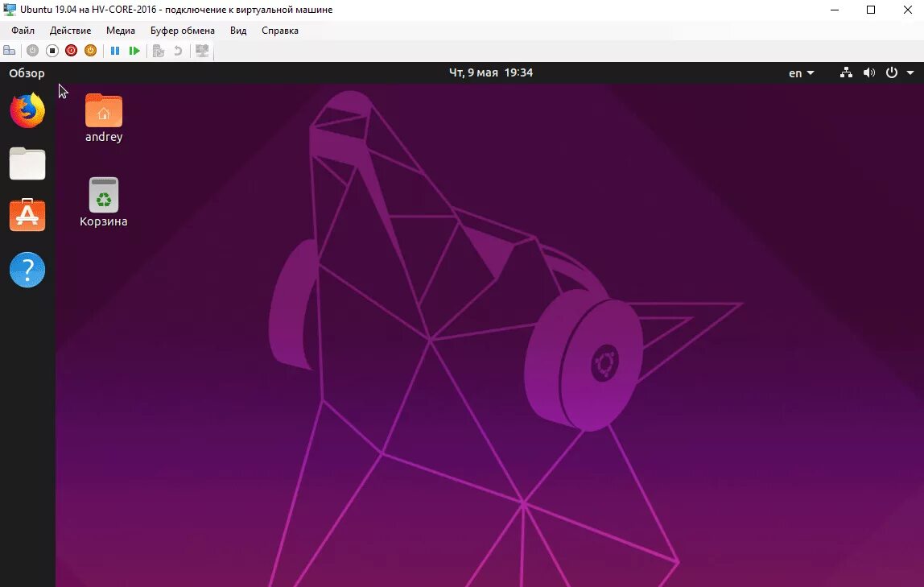Minimize the VM connection window
The width and height of the screenshot is (924, 587).
(835, 10)
